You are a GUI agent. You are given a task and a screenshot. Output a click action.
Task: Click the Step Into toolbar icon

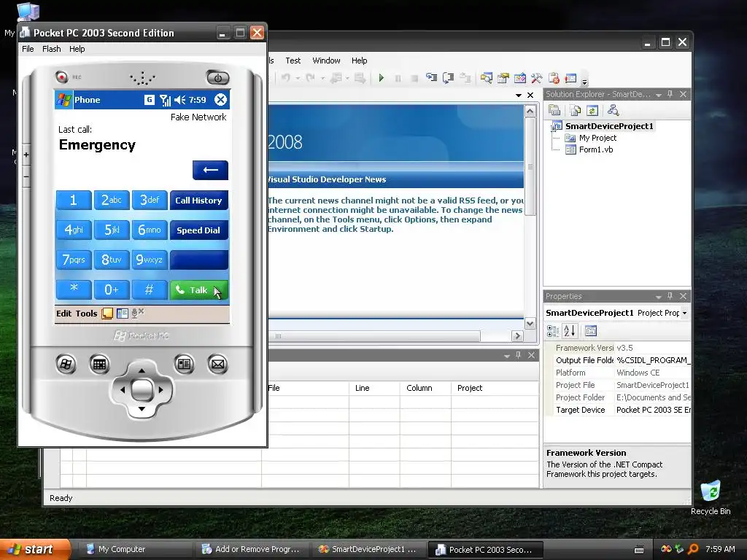click(432, 77)
